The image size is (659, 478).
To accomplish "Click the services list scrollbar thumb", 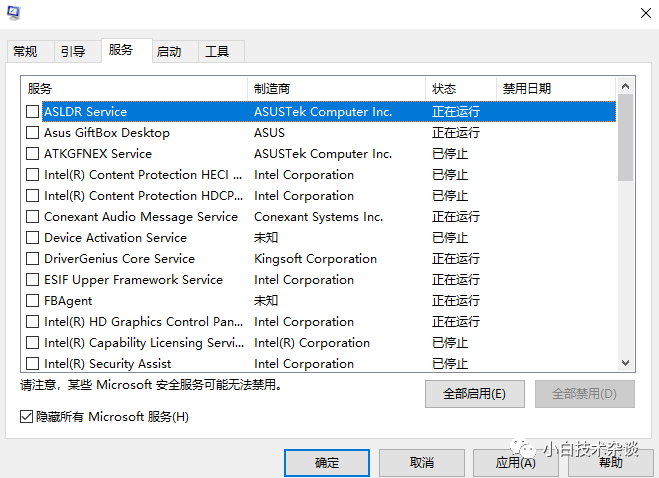I will (625, 137).
